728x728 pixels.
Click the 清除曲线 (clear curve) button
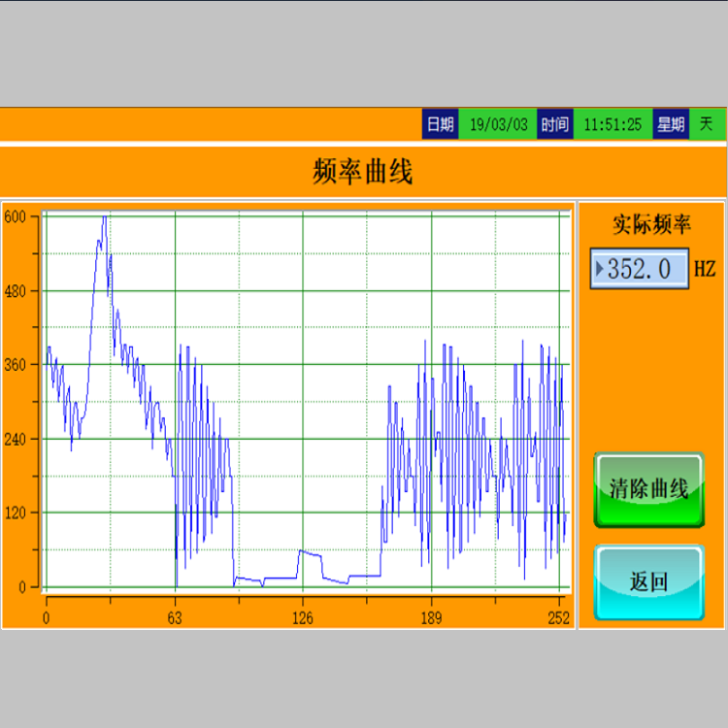[648, 489]
